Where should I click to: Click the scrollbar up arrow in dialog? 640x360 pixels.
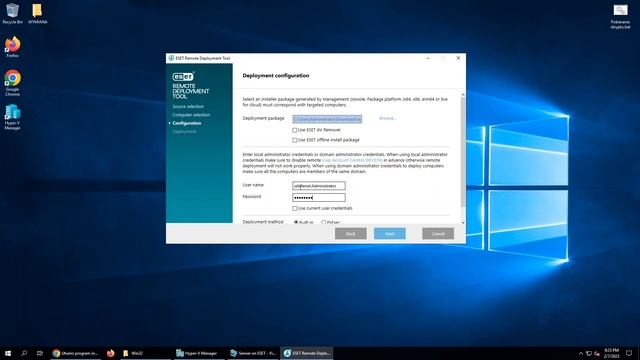coord(463,95)
